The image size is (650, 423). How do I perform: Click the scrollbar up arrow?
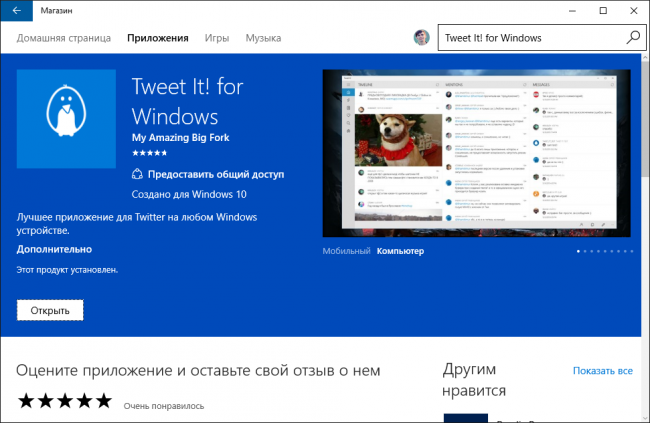645,58
